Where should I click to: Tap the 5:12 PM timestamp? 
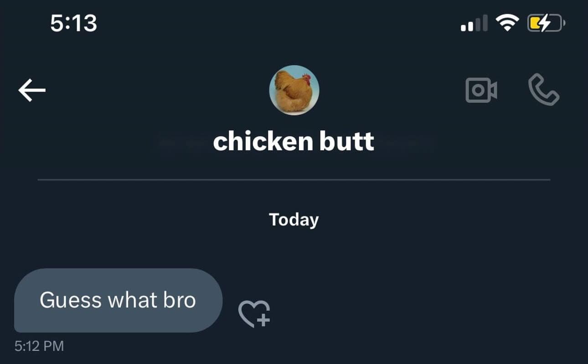click(x=39, y=346)
